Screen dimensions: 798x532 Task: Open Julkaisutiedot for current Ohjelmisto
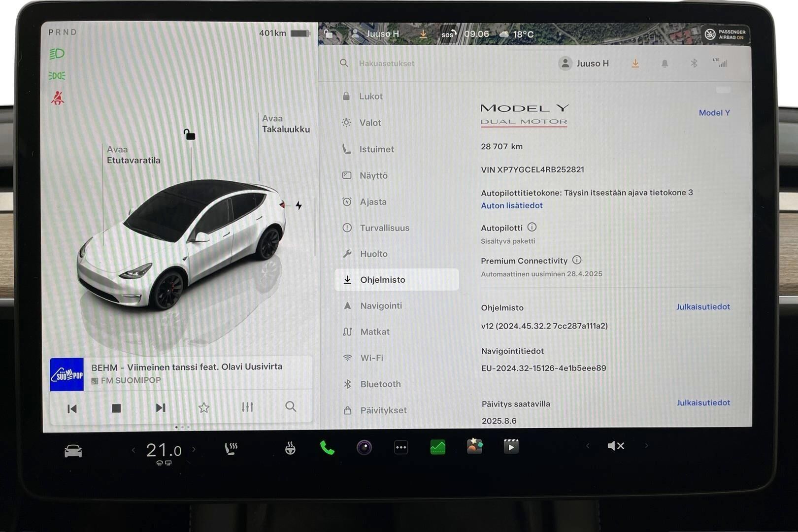pyautogui.click(x=703, y=306)
